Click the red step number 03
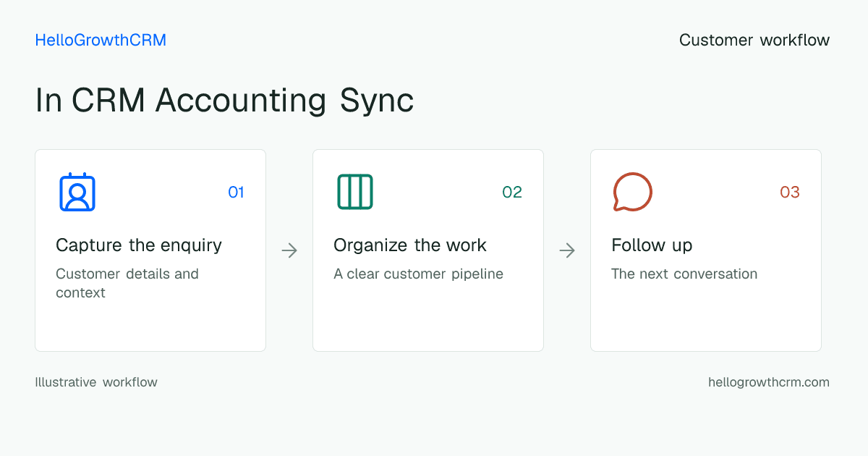Viewport: 868px width, 456px height. tap(790, 193)
